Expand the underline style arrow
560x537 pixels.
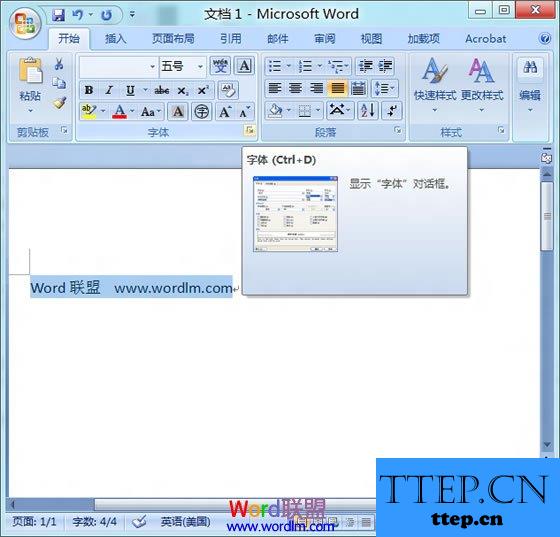click(x=145, y=90)
